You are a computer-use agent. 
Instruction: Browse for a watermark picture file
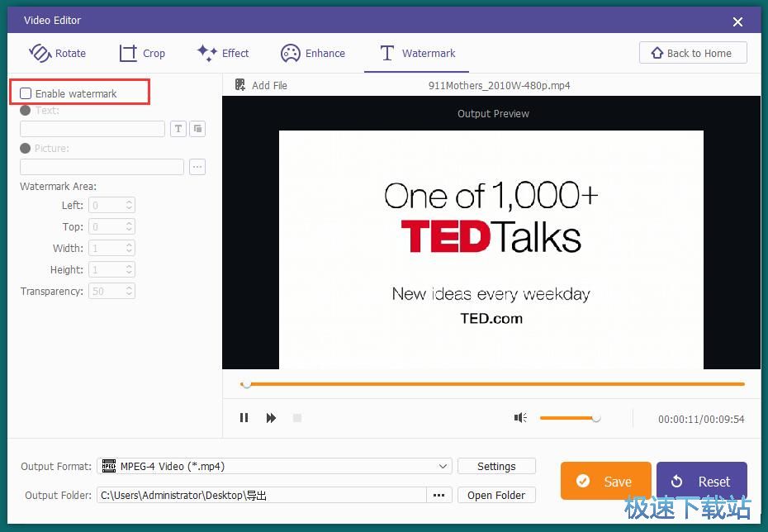(197, 167)
